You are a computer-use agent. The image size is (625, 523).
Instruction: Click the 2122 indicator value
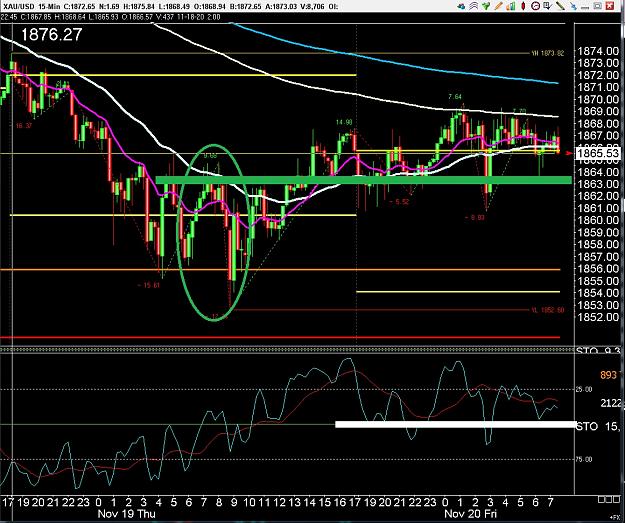(611, 403)
